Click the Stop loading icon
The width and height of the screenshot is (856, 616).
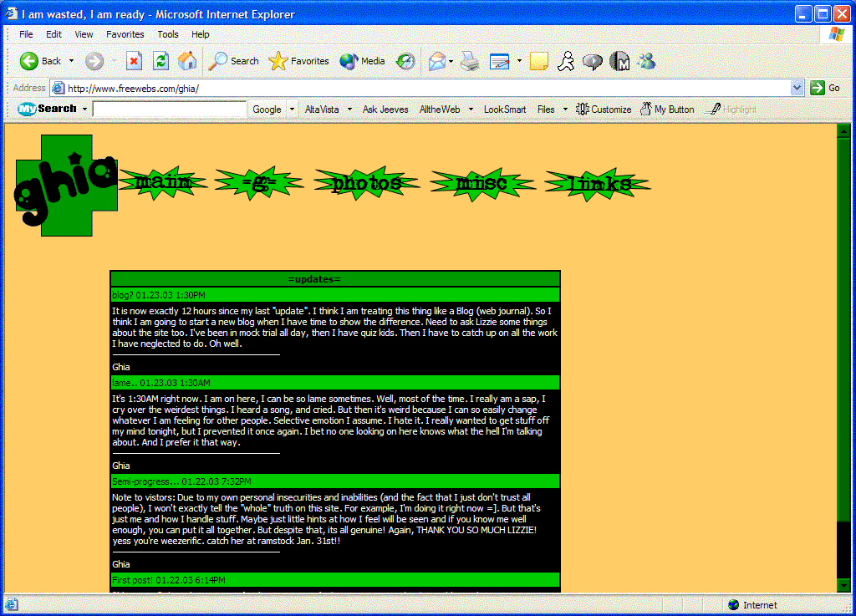[134, 61]
